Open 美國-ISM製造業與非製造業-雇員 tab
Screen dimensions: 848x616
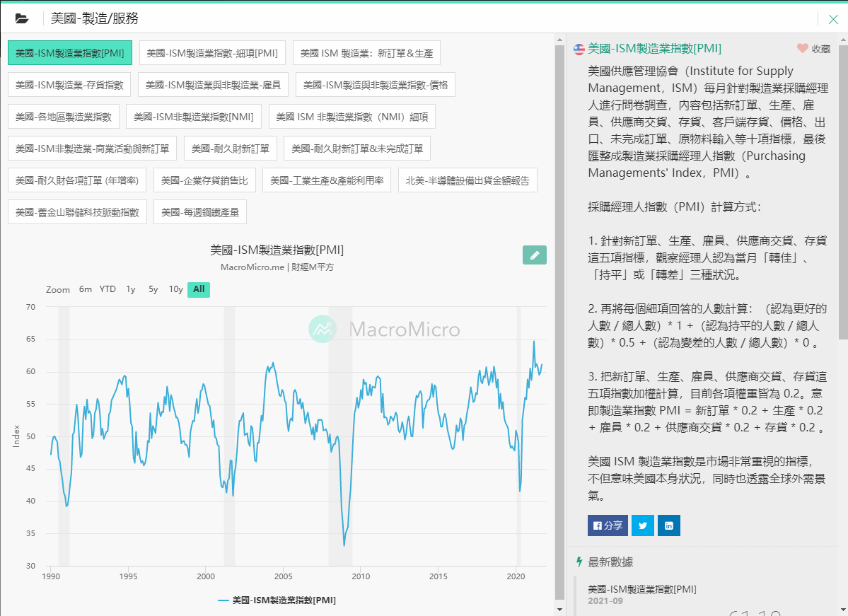point(213,85)
